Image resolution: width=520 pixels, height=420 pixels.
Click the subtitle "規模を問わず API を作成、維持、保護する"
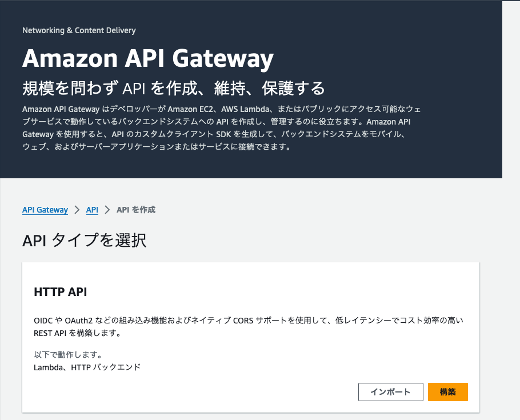[x=174, y=88]
